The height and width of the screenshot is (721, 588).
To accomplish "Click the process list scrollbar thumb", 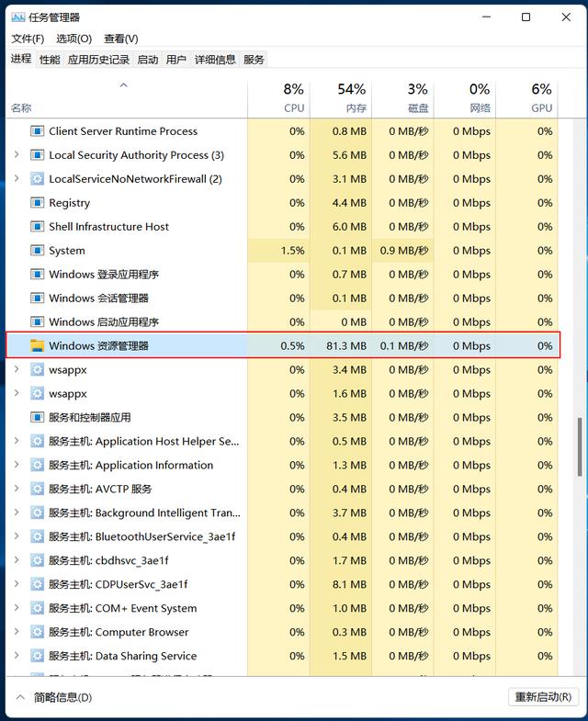I will (580, 447).
